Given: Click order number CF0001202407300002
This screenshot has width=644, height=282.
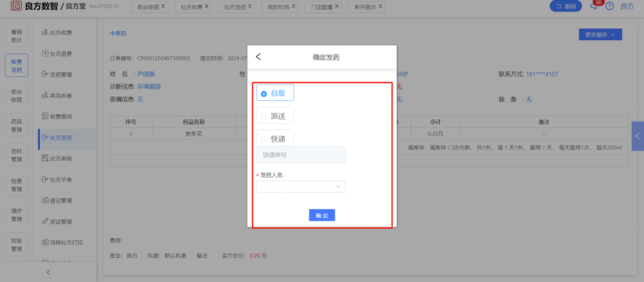Looking at the screenshot, I should pyautogui.click(x=164, y=58).
